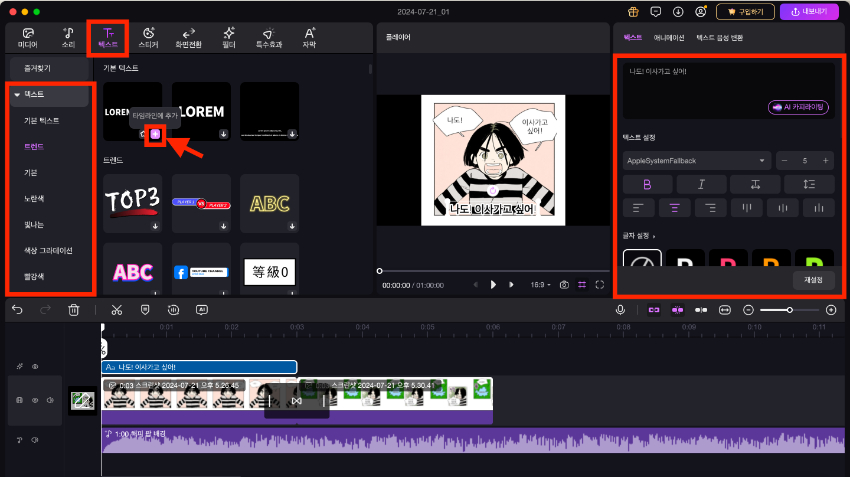Center-align the text horizontally
The height and width of the screenshot is (477, 850).
tap(675, 208)
